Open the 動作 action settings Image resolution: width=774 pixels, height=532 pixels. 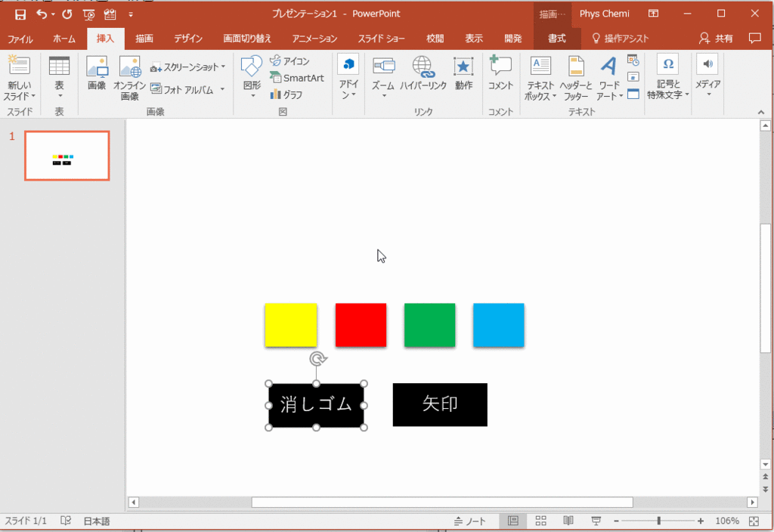[463, 74]
